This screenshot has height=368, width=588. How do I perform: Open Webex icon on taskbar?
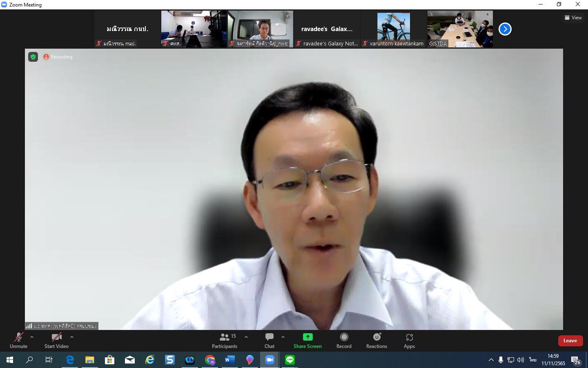[190, 360]
